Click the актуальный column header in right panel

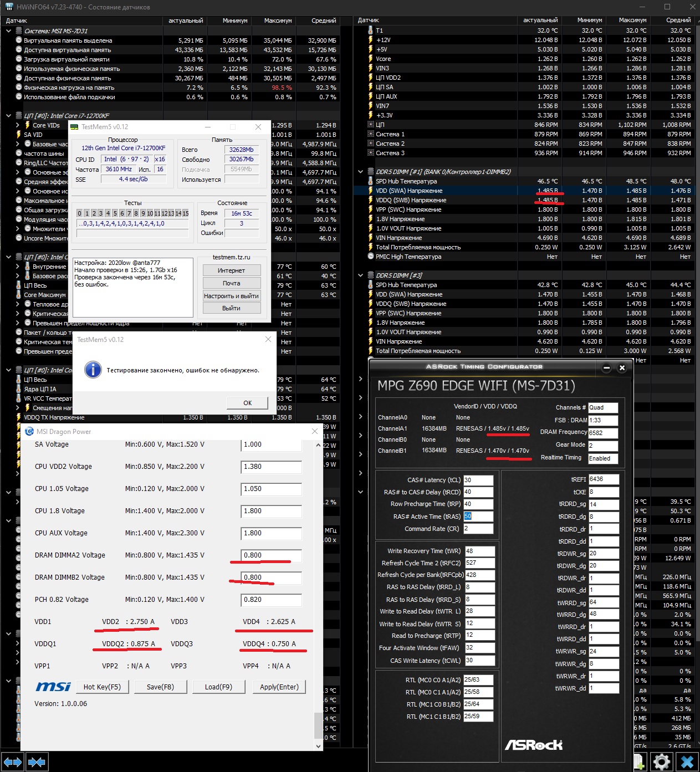(540, 20)
